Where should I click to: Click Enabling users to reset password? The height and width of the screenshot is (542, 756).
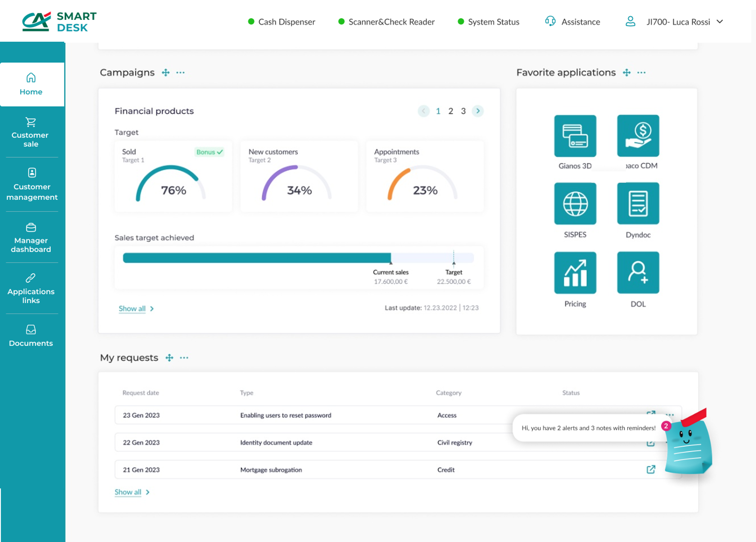(x=286, y=415)
